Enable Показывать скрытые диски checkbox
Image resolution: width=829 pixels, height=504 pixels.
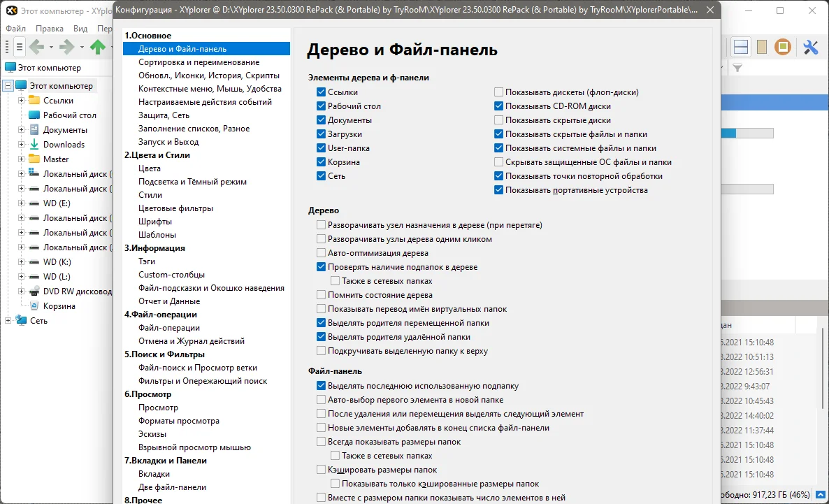(x=498, y=120)
